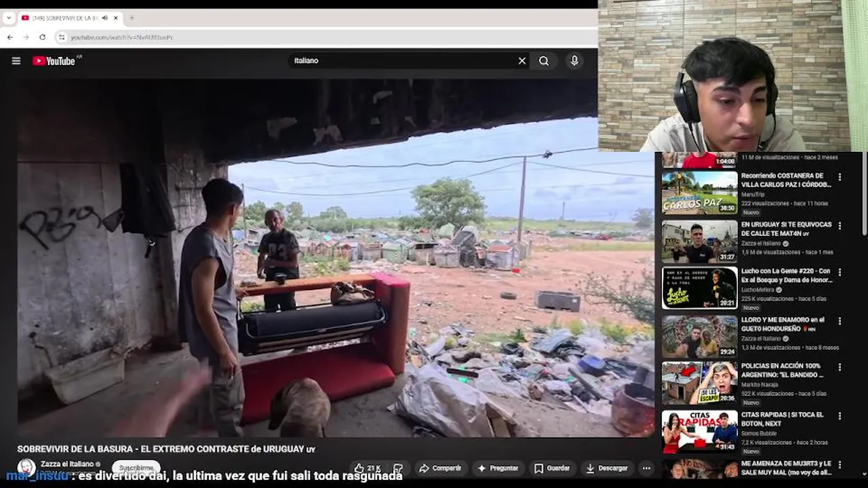Viewport: 868px width, 488px height.
Task: Click title Recorriendo COSTANERA DE VILLA CARLOS PAZ
Action: pos(786,180)
